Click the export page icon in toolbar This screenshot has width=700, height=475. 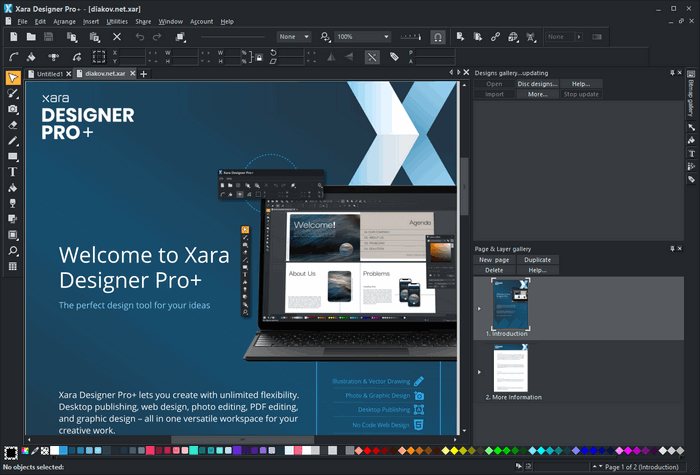pos(460,37)
